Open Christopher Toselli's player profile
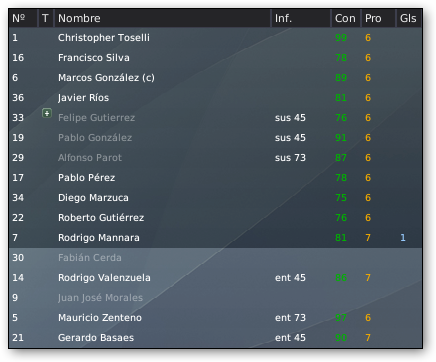The height and width of the screenshot is (362, 436). 104,38
